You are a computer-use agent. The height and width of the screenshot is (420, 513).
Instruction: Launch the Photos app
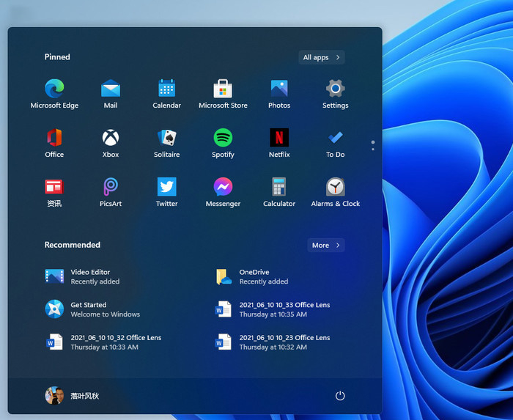pyautogui.click(x=279, y=89)
